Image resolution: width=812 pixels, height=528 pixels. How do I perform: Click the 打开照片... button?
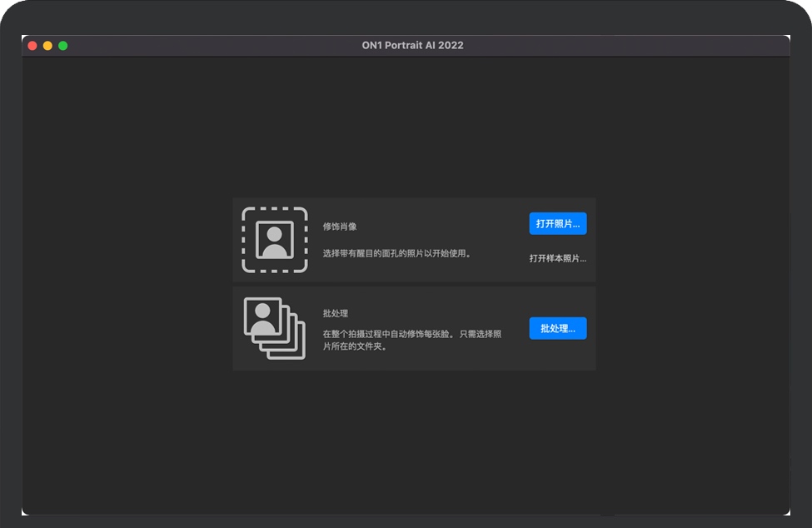pos(558,224)
